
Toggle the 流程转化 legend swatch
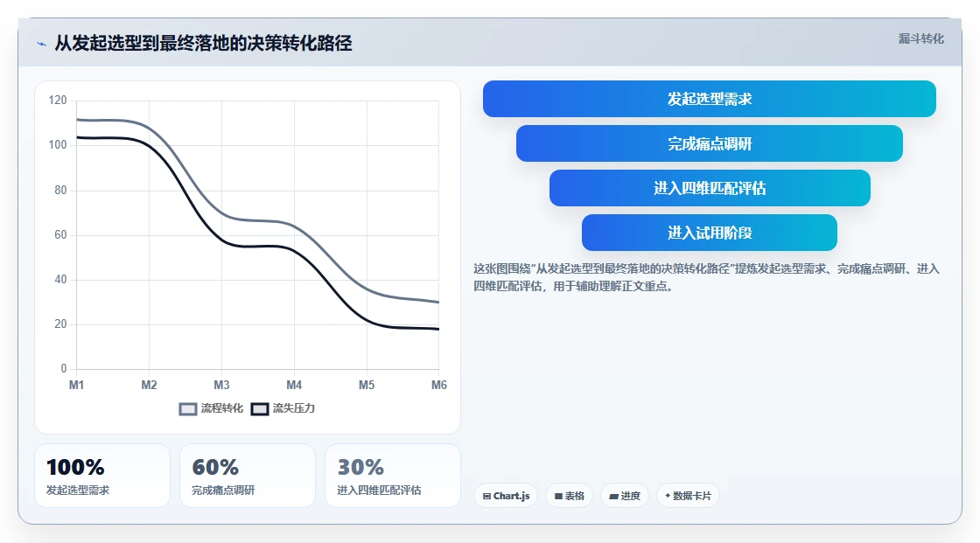click(188, 408)
